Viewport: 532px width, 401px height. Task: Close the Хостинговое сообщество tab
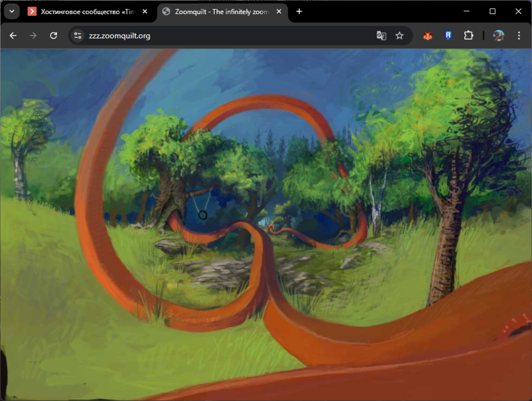tap(145, 12)
